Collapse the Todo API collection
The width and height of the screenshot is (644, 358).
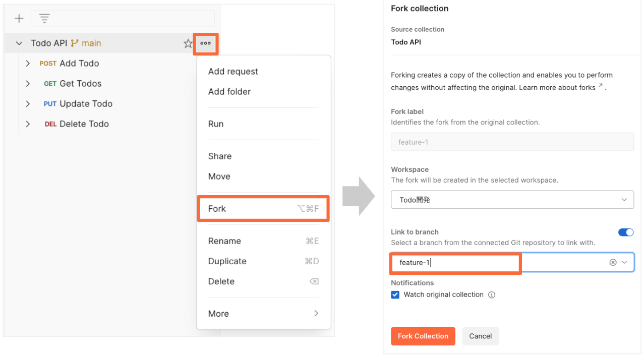click(19, 43)
